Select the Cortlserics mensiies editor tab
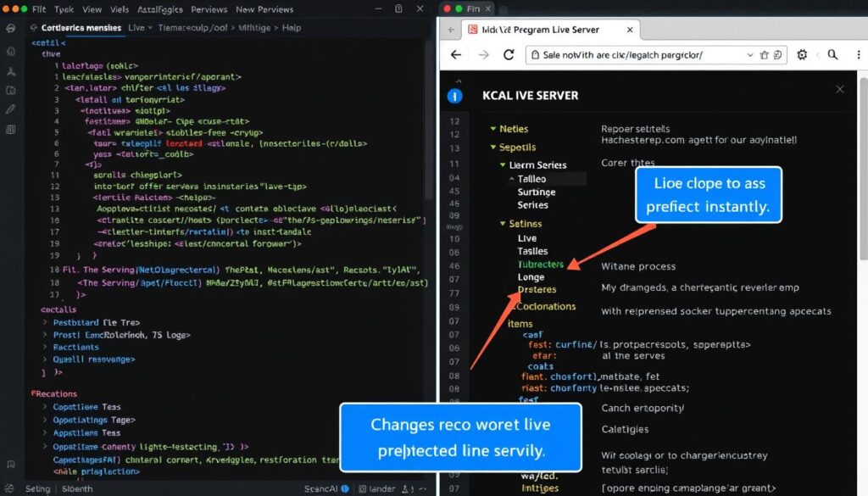 [x=81, y=28]
